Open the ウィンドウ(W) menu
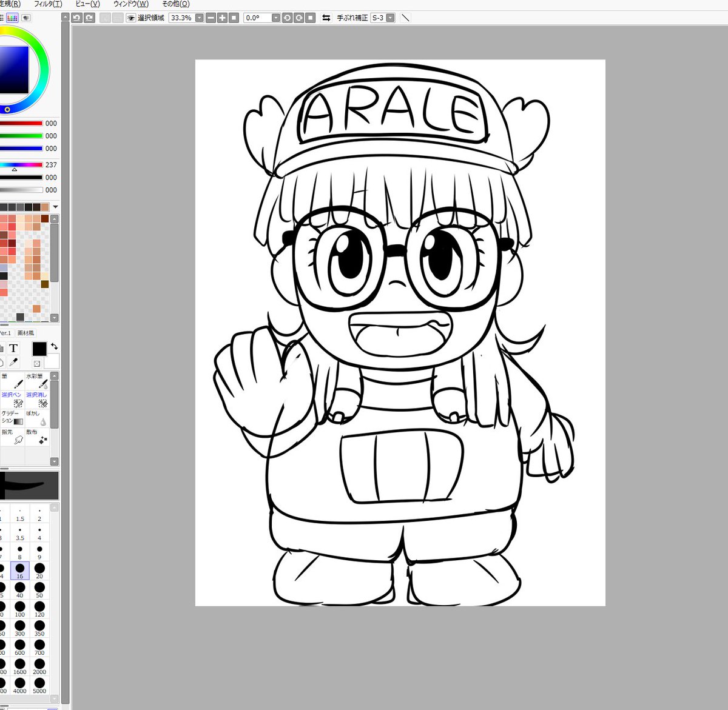The image size is (728, 710). pos(130,4)
